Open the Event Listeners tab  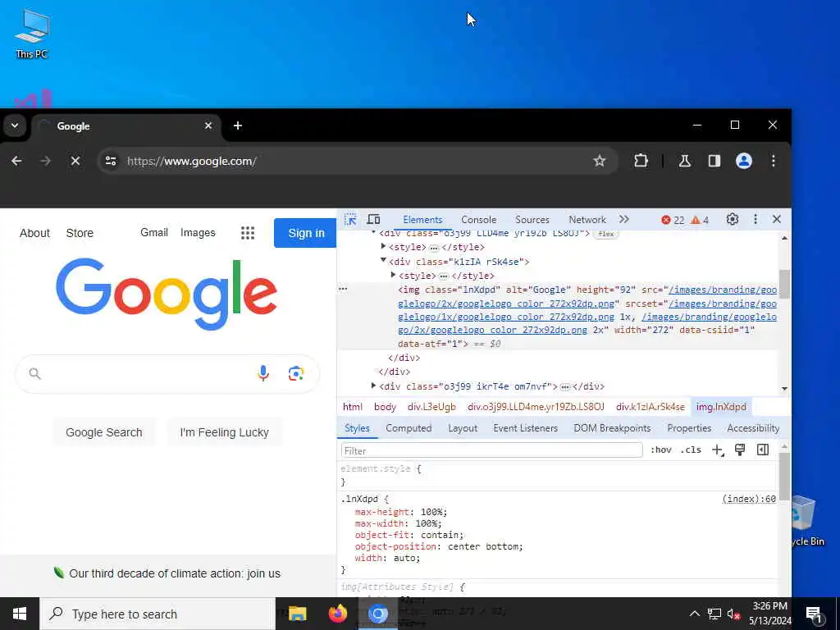click(x=526, y=428)
